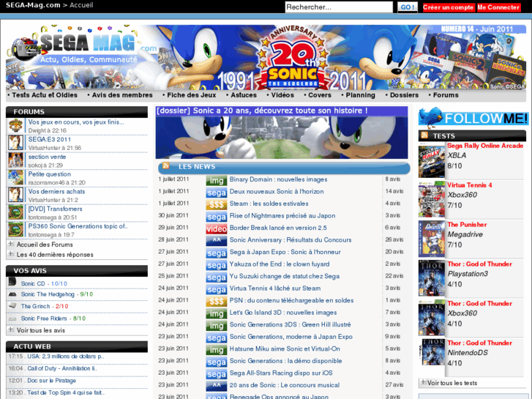Expand Accueil des Forums plus icon
This screenshot has height=399, width=532.
tap(11, 244)
